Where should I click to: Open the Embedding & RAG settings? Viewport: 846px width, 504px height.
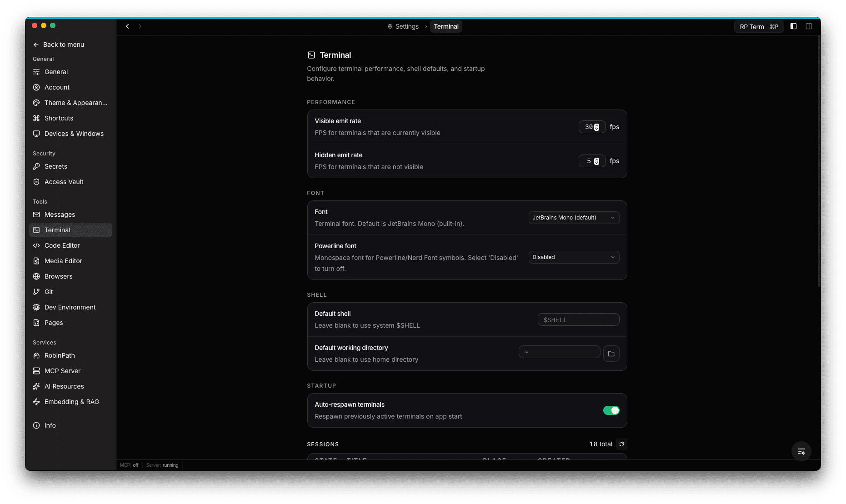coord(72,402)
